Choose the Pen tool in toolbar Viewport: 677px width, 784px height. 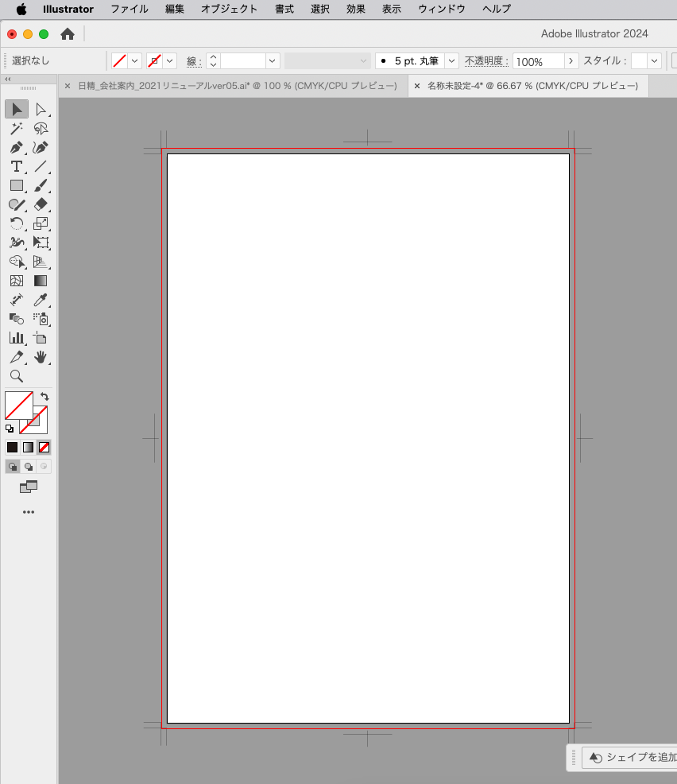(16, 148)
